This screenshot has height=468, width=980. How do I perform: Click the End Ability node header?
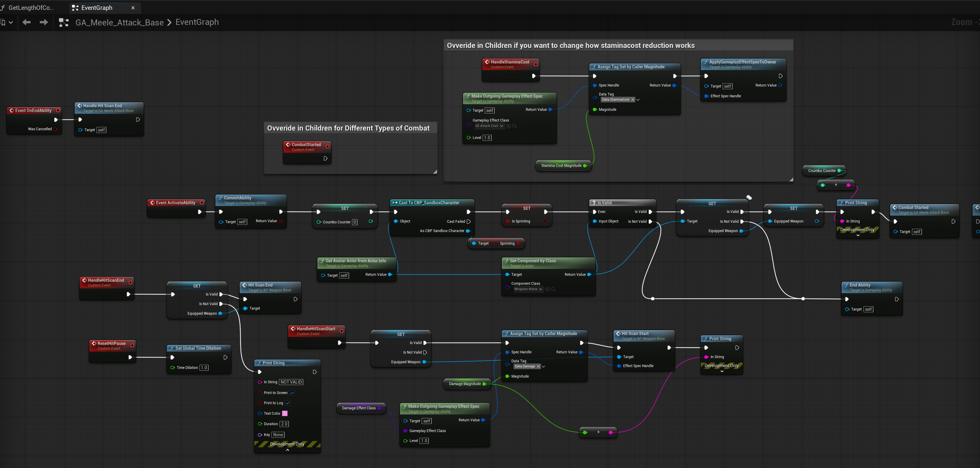pyautogui.click(x=872, y=287)
